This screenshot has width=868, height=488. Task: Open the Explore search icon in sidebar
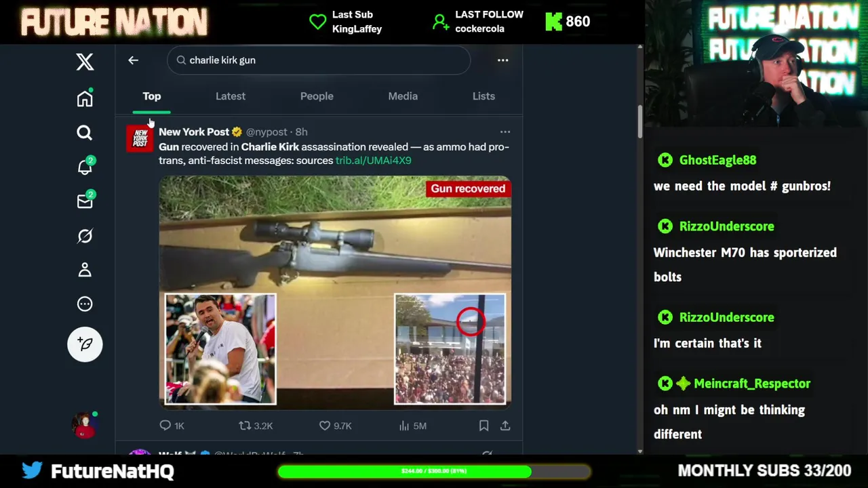point(85,133)
